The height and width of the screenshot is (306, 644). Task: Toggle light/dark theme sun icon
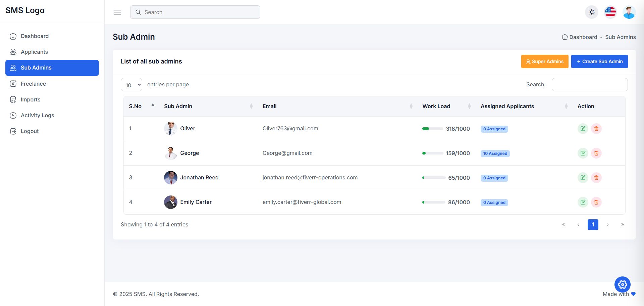click(x=591, y=12)
